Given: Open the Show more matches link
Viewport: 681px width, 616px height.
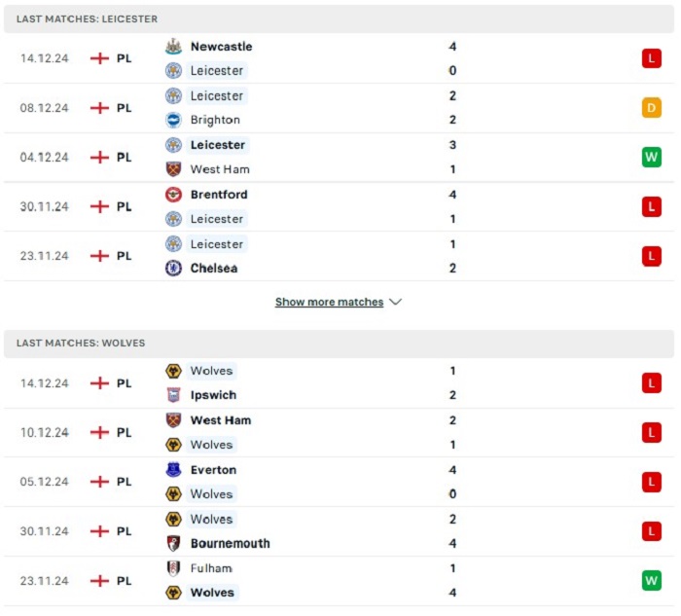Looking at the screenshot, I should pyautogui.click(x=329, y=302).
